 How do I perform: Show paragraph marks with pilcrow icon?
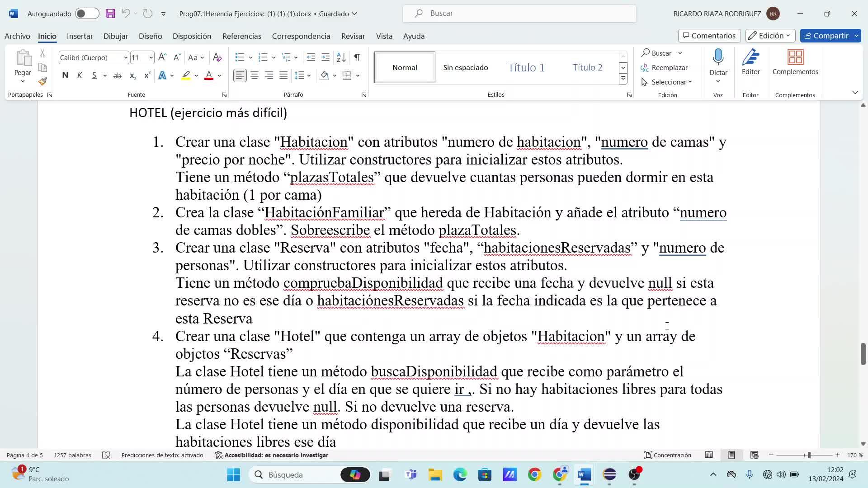(357, 57)
